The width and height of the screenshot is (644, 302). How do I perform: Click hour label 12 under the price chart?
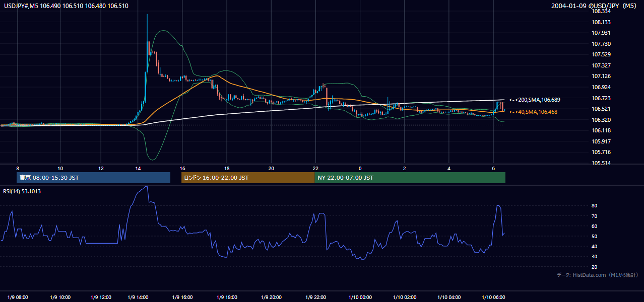pos(101,168)
